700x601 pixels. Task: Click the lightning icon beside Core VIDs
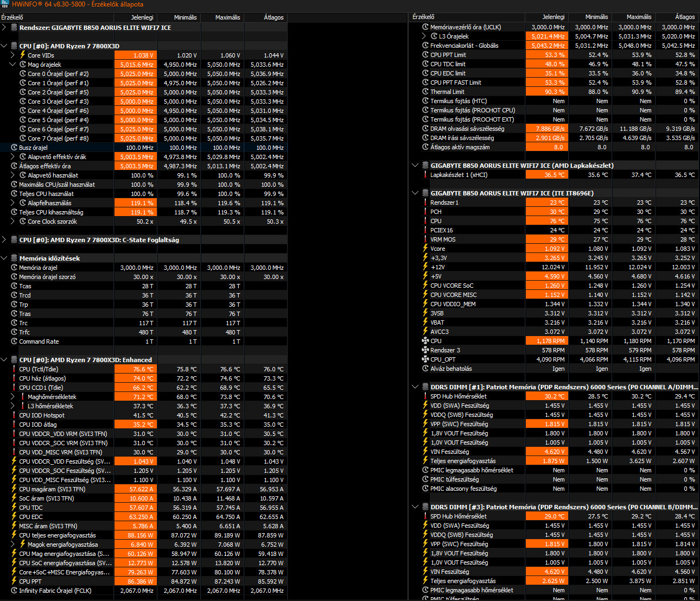(23, 55)
